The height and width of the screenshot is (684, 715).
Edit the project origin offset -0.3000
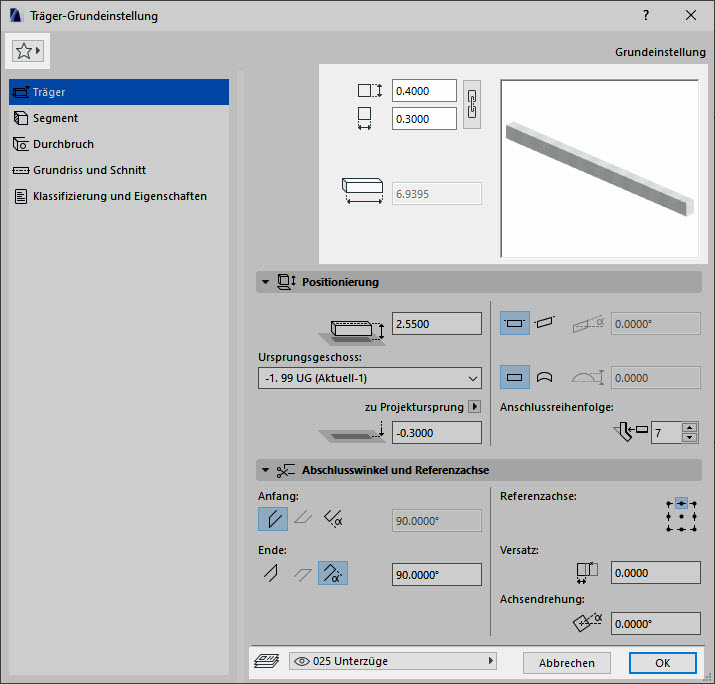tap(436, 433)
